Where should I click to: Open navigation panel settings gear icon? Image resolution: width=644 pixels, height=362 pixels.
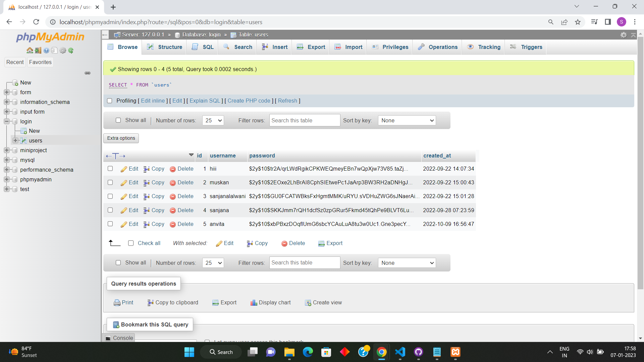tap(63, 51)
